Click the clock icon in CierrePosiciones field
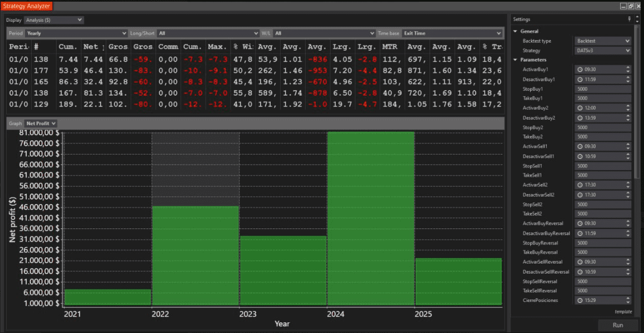 click(x=580, y=301)
